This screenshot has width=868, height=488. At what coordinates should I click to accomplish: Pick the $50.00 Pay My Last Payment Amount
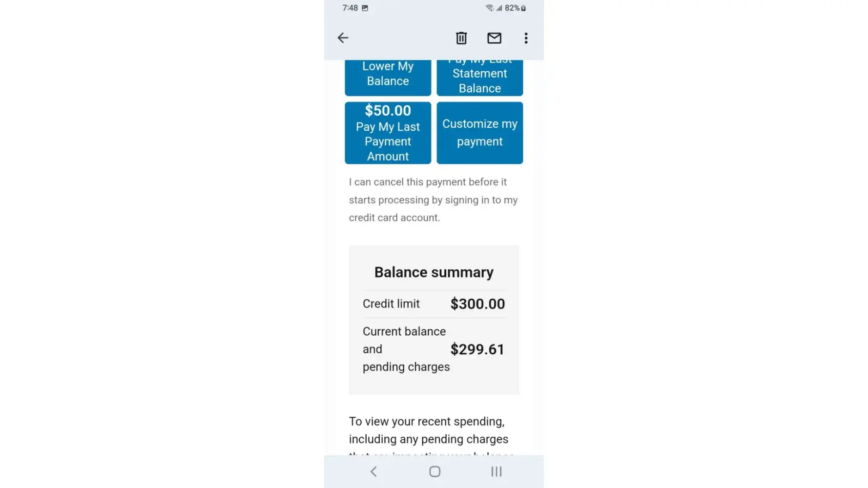[x=388, y=133]
